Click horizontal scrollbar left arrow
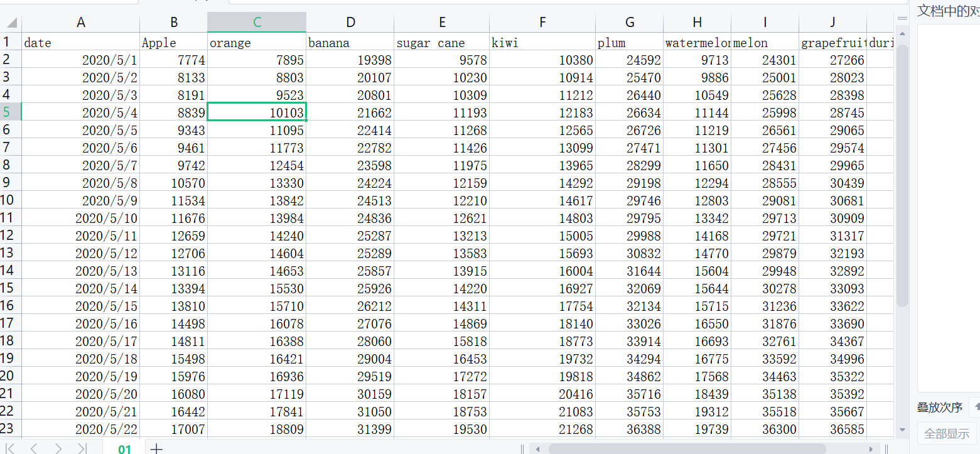The width and height of the screenshot is (980, 454). (538, 449)
